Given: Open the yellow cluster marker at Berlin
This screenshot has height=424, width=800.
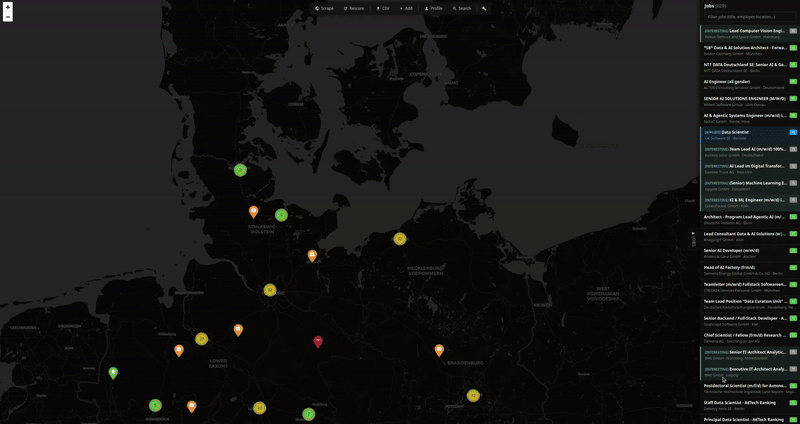Looking at the screenshot, I should 473,395.
